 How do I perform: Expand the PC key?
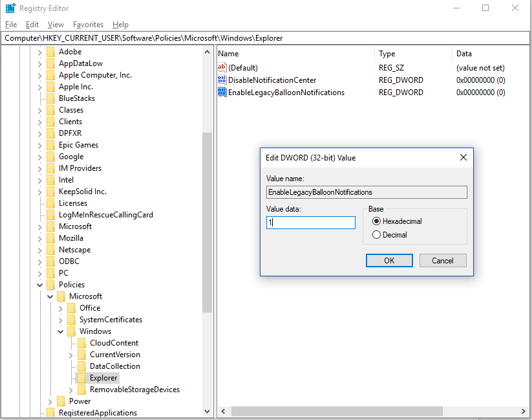click(x=39, y=274)
